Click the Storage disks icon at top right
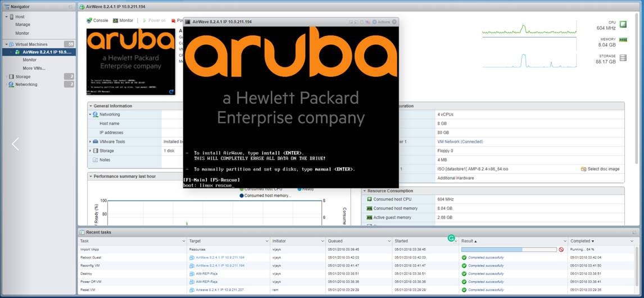Viewport: 644px width, 298px height. click(x=623, y=58)
